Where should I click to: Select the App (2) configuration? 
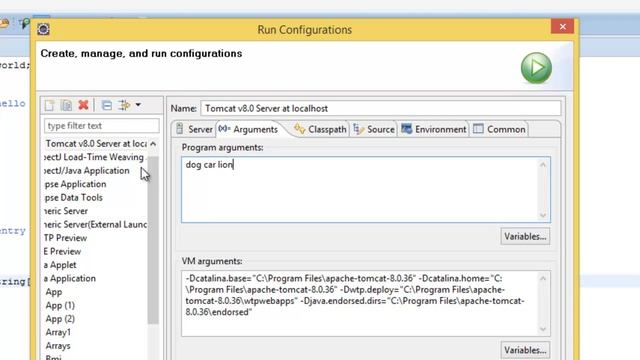click(60, 319)
